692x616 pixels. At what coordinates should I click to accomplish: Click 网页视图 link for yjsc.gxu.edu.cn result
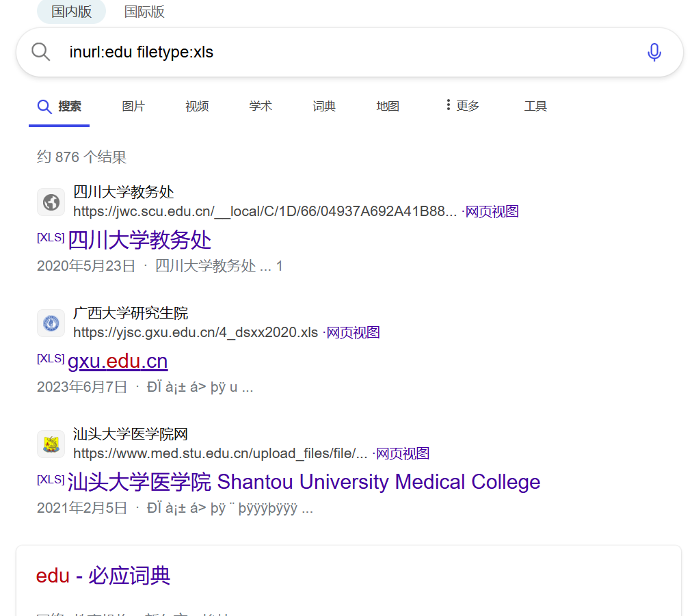coord(353,333)
